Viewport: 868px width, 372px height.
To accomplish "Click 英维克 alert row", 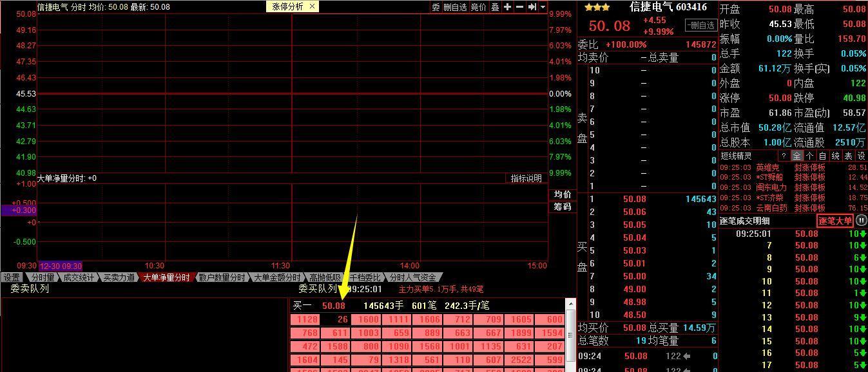I will [x=793, y=167].
